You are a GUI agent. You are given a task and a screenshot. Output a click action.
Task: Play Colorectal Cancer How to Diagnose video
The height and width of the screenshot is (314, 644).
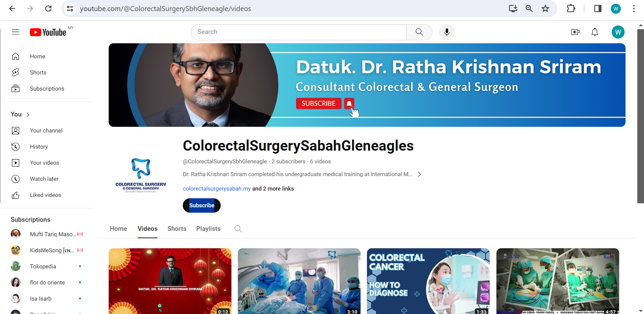(x=428, y=281)
